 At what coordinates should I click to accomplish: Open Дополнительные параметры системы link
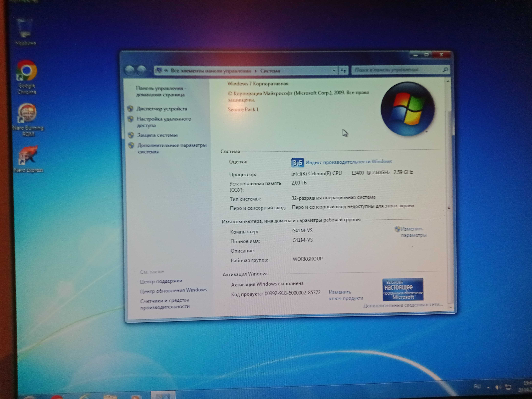coord(172,148)
